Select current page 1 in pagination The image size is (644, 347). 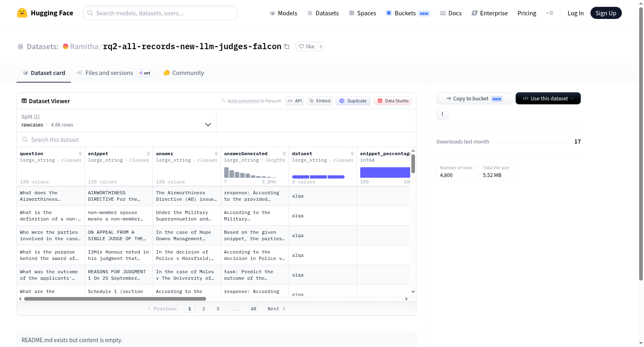tap(190, 309)
